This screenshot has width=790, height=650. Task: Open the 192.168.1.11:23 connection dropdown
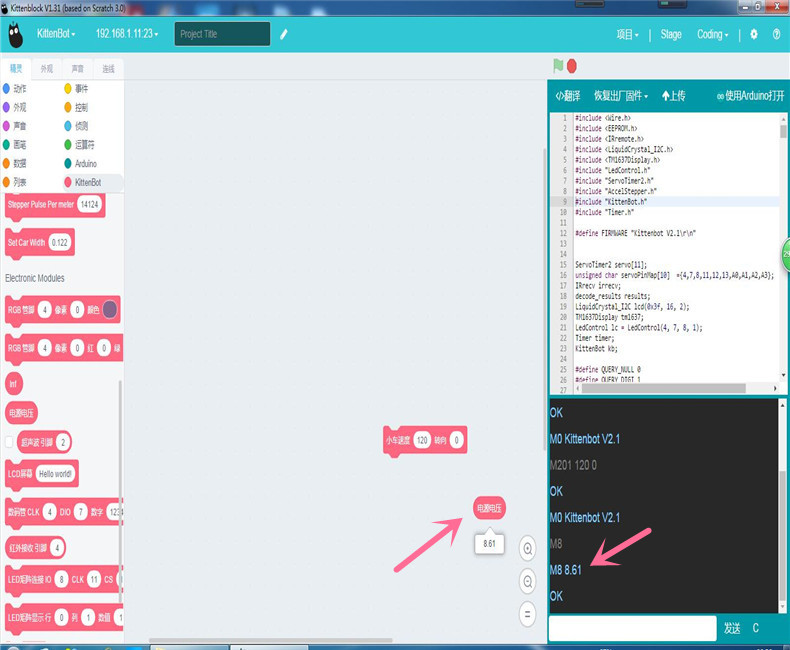pos(127,34)
